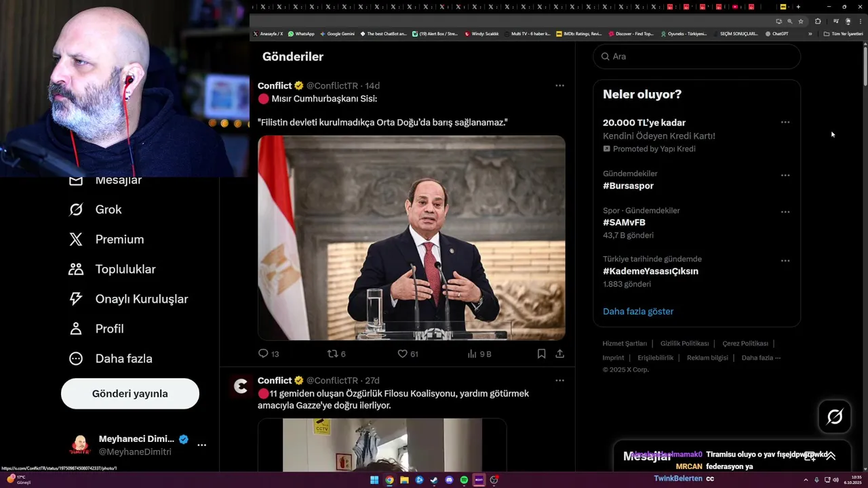Bookmark the Sisi post
The image size is (868, 488).
point(541,354)
